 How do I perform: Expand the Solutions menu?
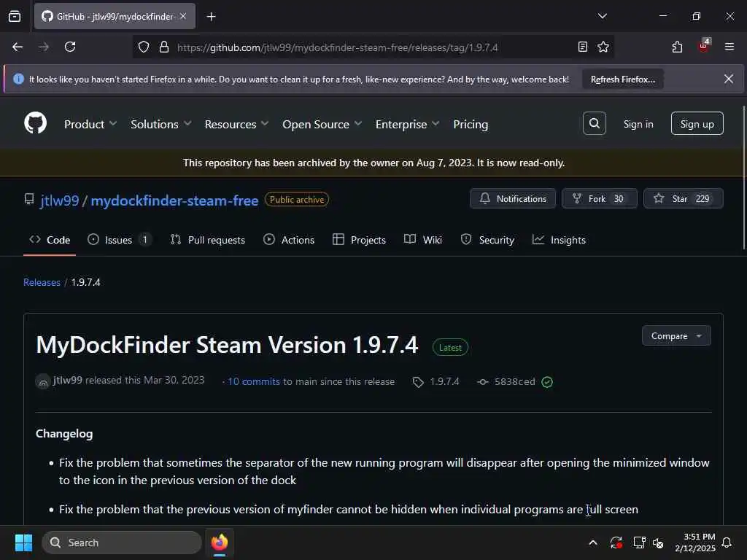pyautogui.click(x=160, y=124)
